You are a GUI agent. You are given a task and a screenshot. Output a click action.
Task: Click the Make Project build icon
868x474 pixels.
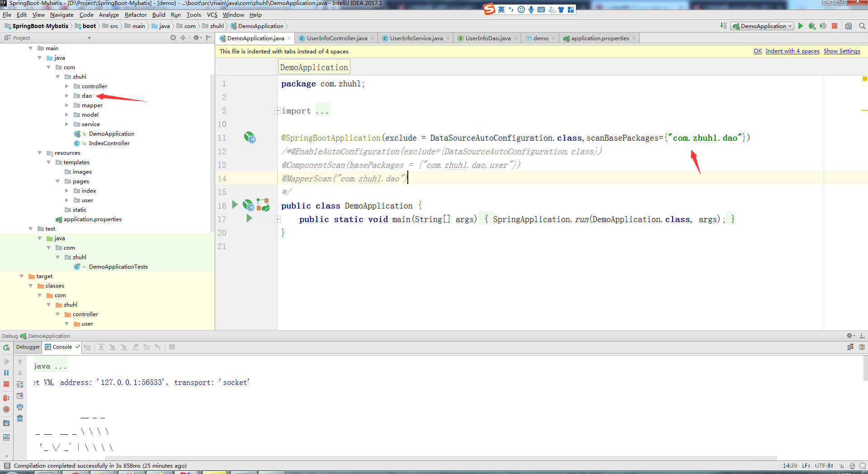click(723, 26)
